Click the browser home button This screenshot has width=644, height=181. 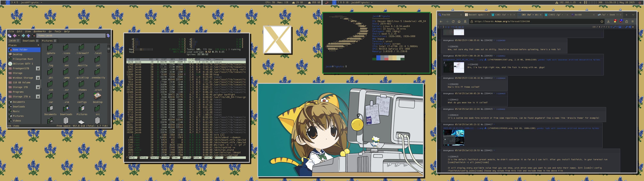[x=459, y=21]
